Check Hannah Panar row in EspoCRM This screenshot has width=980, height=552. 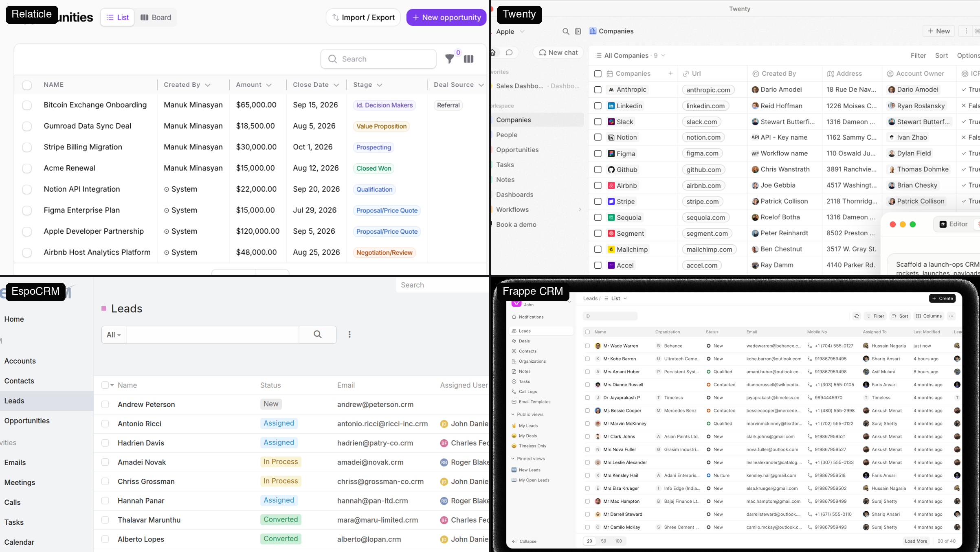(105, 501)
